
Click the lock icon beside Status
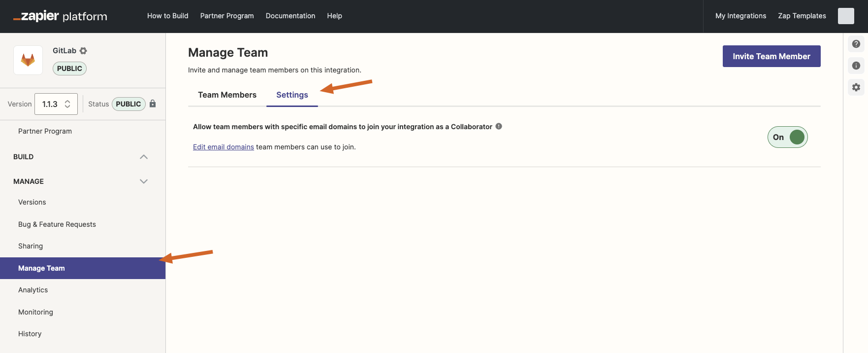(x=153, y=104)
